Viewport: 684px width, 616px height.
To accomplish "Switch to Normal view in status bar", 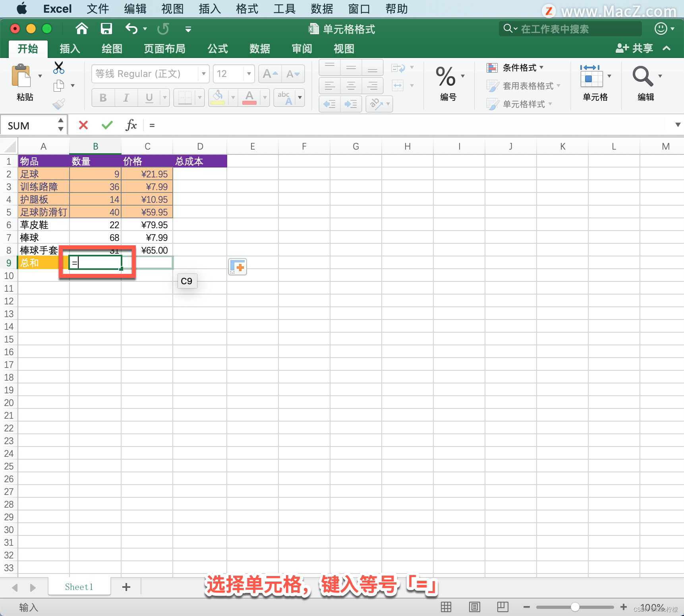I will pyautogui.click(x=446, y=607).
